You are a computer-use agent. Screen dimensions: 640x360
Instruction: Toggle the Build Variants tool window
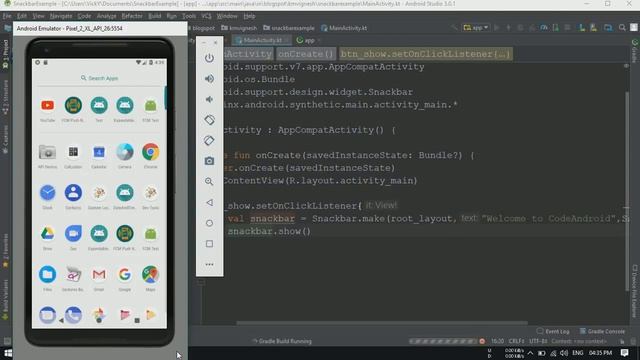click(5, 299)
